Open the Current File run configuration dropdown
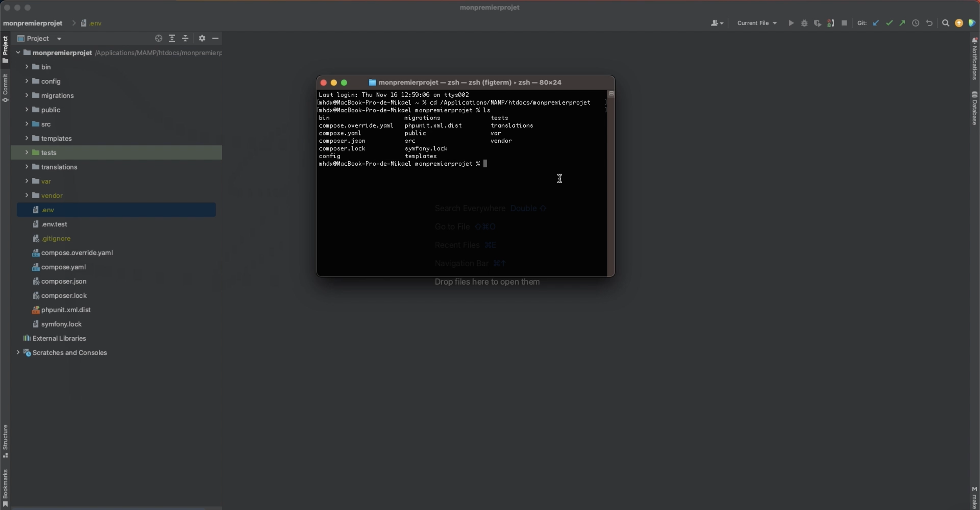 (x=757, y=23)
